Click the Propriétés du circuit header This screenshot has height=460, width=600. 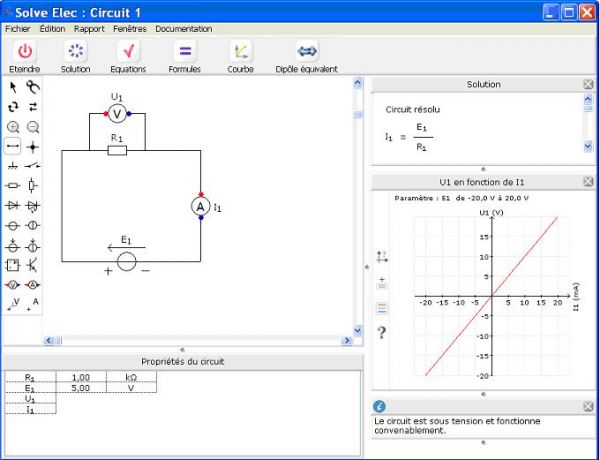(183, 362)
